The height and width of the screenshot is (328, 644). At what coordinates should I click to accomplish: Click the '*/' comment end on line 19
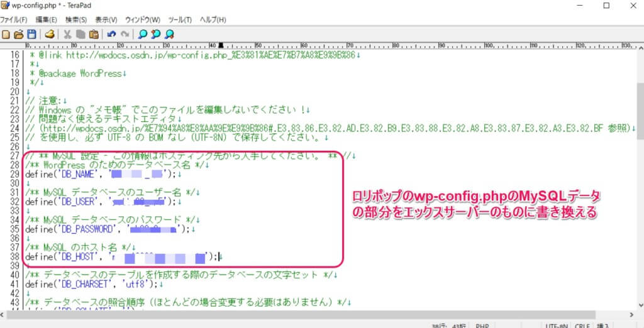(x=36, y=82)
